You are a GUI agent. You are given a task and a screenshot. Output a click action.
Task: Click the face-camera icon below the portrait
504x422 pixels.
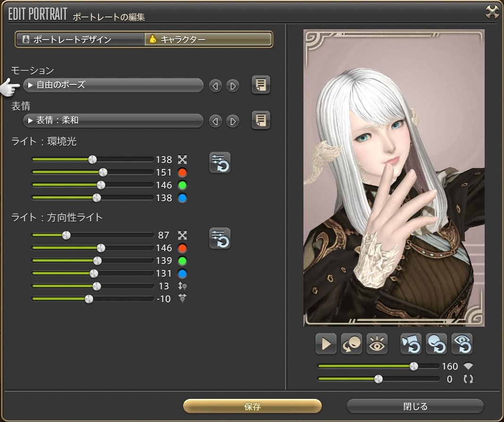click(x=352, y=344)
